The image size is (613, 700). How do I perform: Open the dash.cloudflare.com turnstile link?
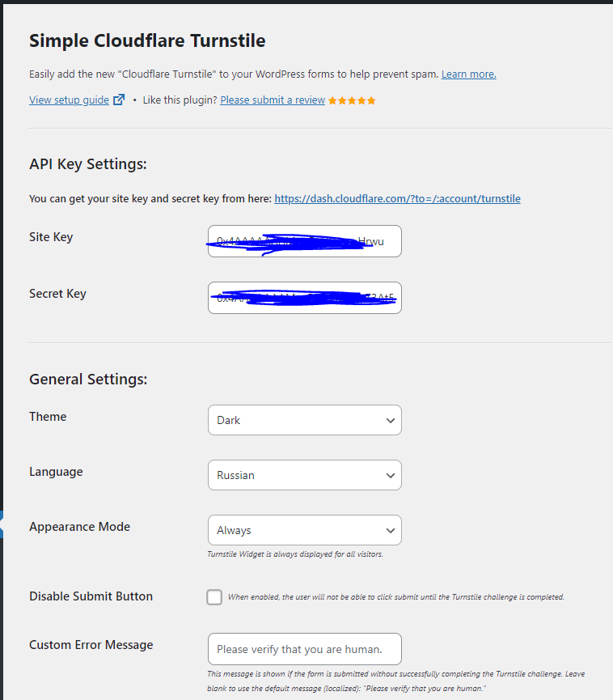click(x=397, y=198)
